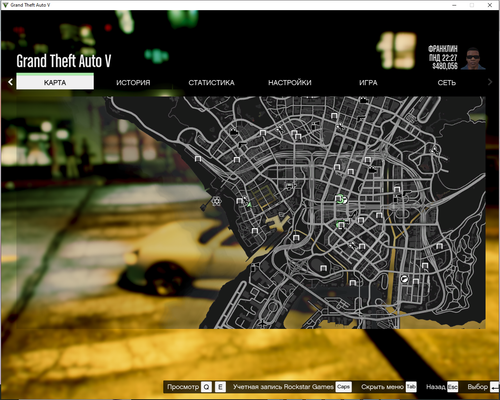500x400 pixels.
Task: Click the left arrow beside the tabs
Action: click(10, 82)
